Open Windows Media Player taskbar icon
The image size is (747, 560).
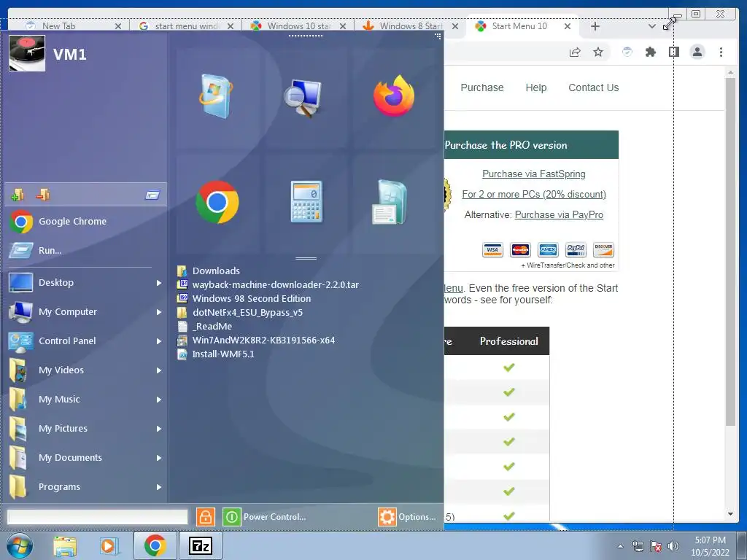109,545
